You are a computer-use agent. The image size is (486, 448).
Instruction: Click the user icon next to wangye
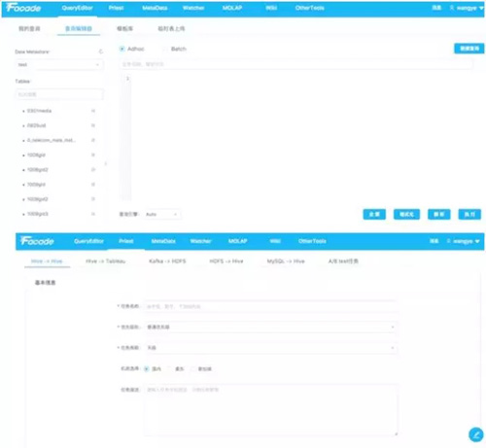pos(452,8)
